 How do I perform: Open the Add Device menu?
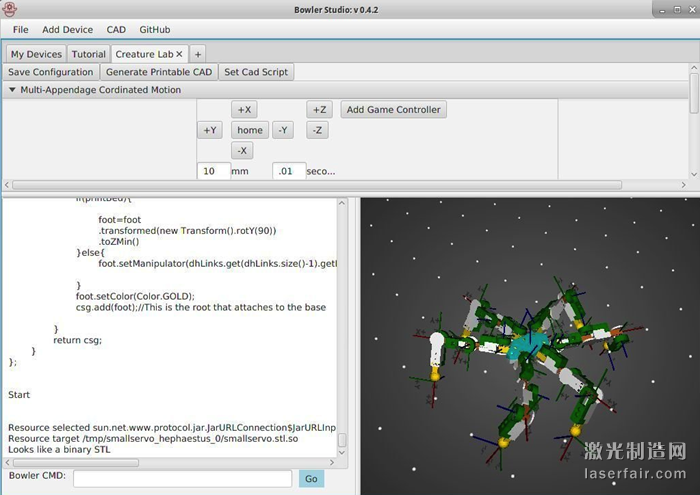pyautogui.click(x=67, y=30)
